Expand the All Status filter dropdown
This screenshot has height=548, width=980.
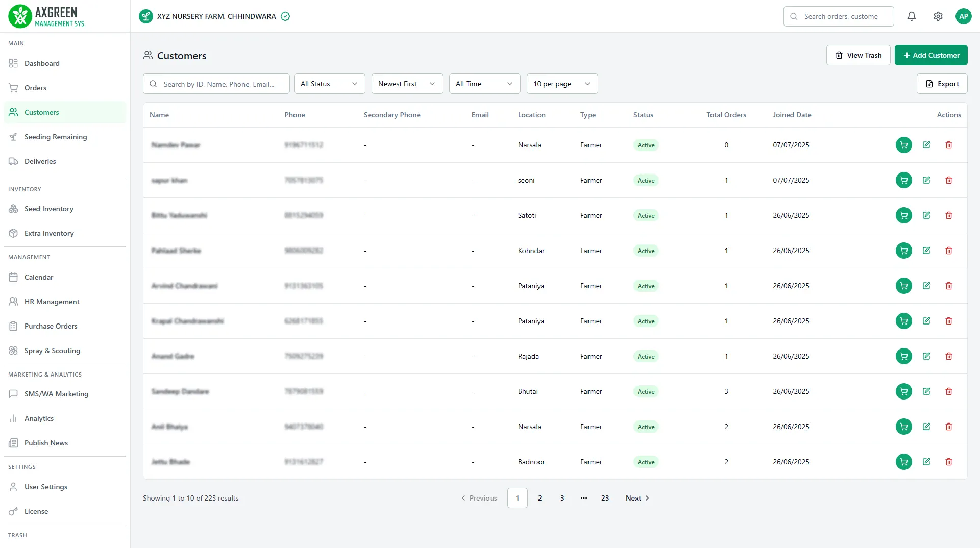coord(329,84)
